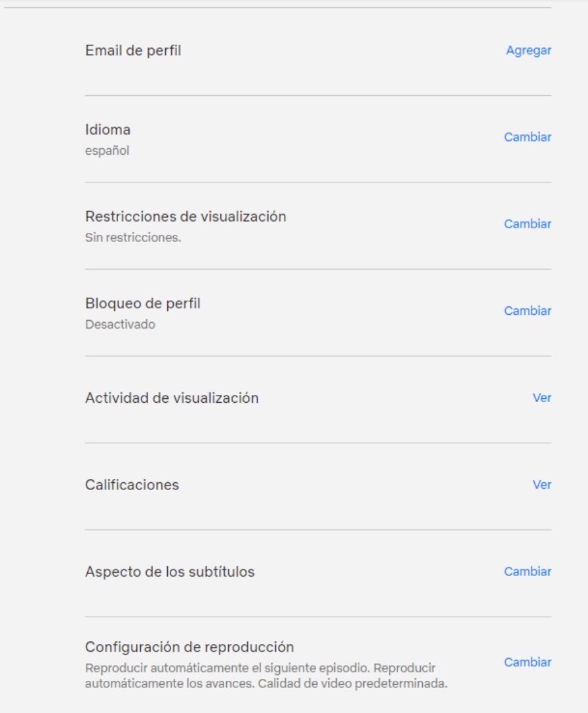
Task: Change Configuración de reproducción via Cambiar
Action: (527, 662)
